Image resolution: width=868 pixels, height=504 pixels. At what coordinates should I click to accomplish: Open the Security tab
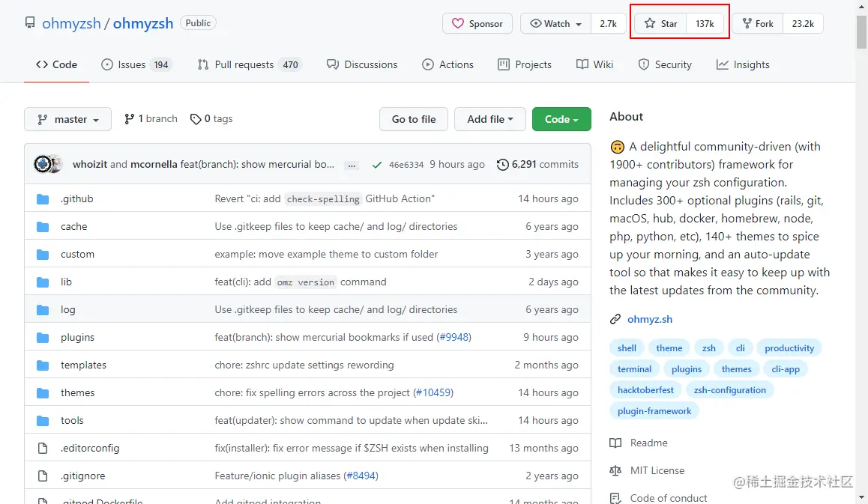(665, 64)
